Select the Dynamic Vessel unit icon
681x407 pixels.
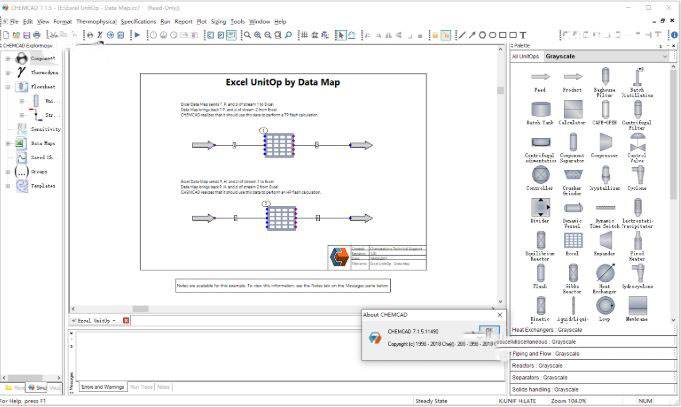pyautogui.click(x=573, y=208)
